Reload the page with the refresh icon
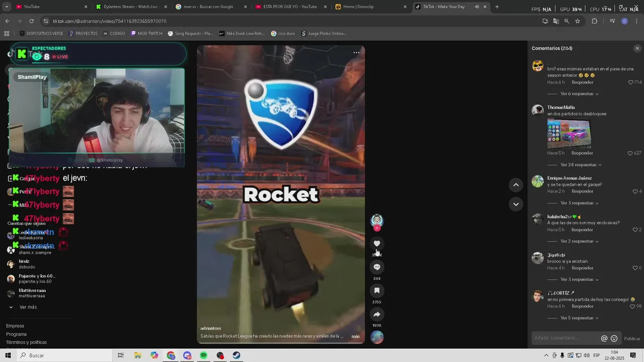 pyautogui.click(x=31, y=21)
